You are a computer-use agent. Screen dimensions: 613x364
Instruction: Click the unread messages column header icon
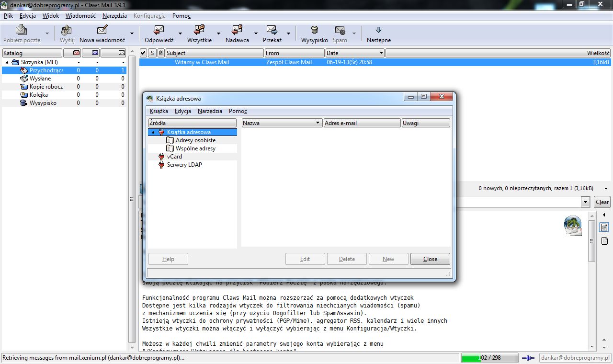pos(95,53)
